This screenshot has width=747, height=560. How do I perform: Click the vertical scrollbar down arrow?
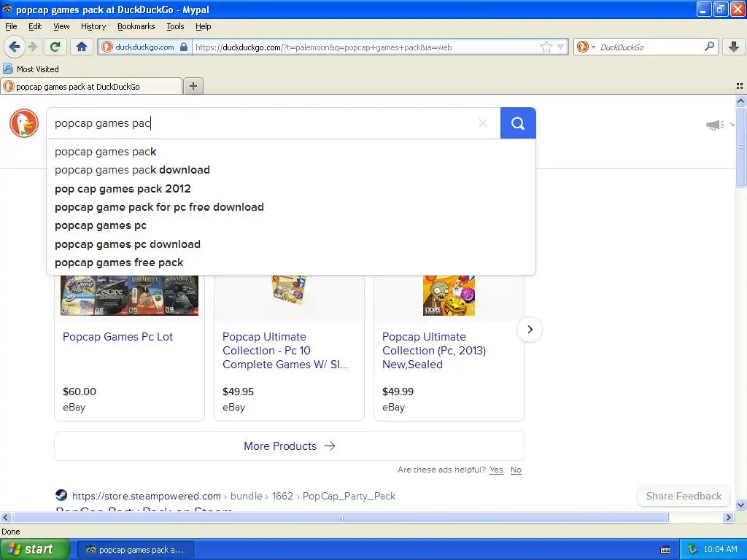pyautogui.click(x=740, y=505)
